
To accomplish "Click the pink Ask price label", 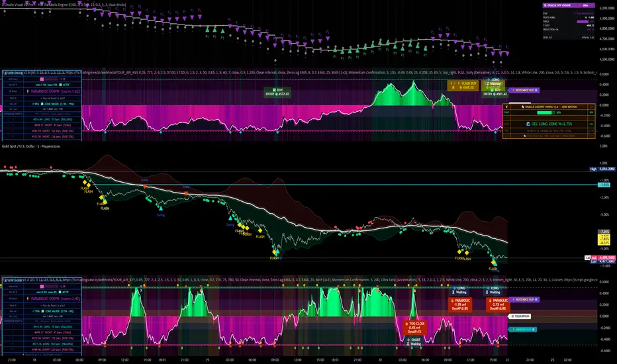I will pos(603,258).
